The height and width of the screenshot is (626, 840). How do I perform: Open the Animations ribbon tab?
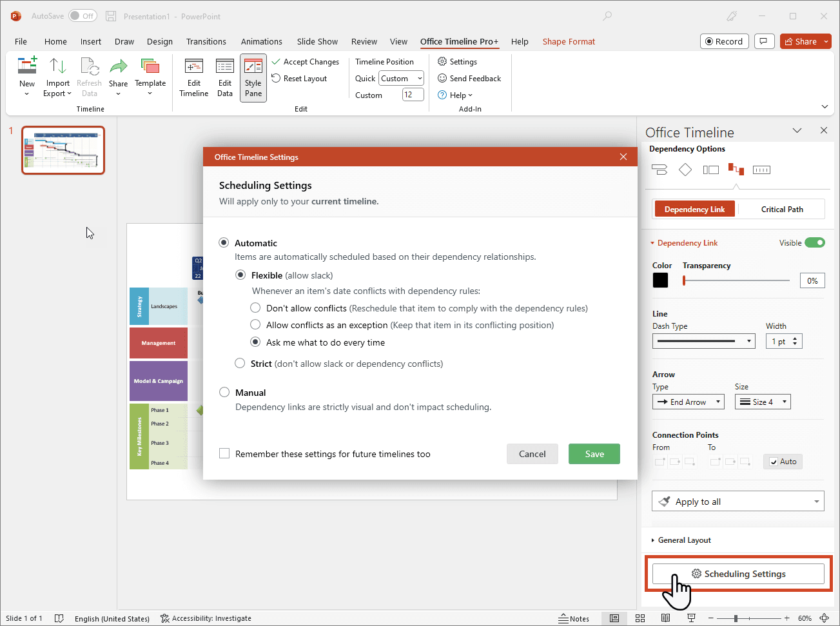coord(261,41)
